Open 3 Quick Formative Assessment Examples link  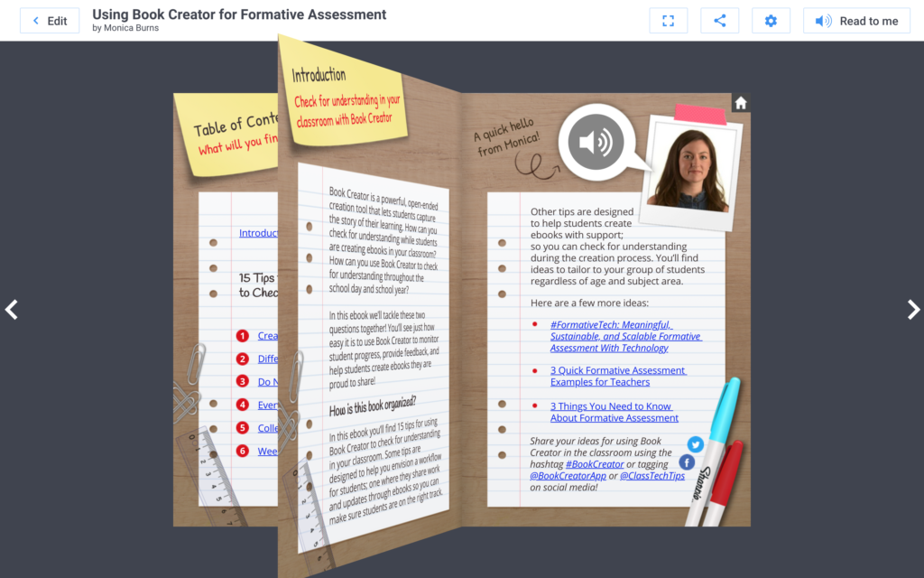pos(618,377)
